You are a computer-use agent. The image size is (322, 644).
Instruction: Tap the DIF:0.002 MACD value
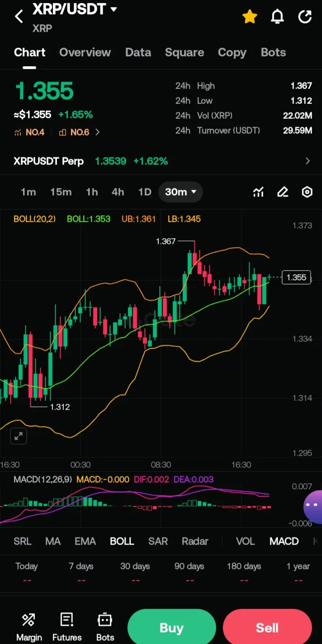tap(152, 480)
